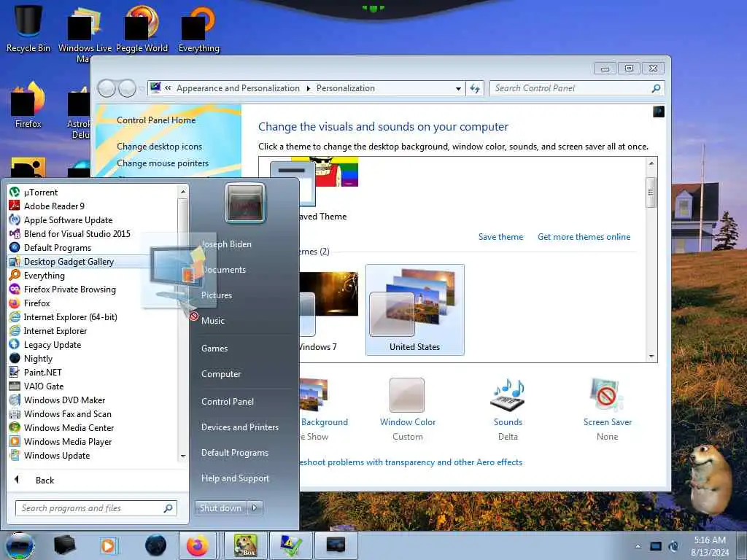The image size is (747, 560).
Task: Click themes list scroll down arrow
Action: (651, 356)
